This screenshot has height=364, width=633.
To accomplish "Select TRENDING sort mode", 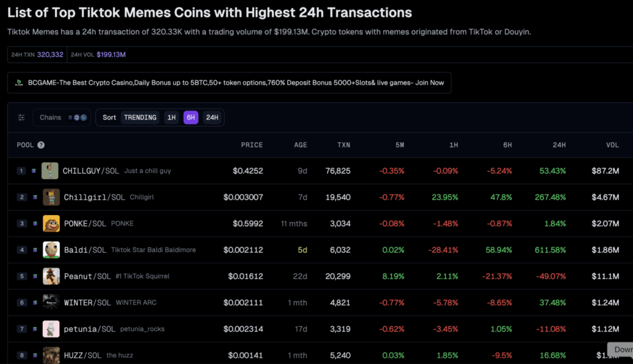I will click(140, 117).
